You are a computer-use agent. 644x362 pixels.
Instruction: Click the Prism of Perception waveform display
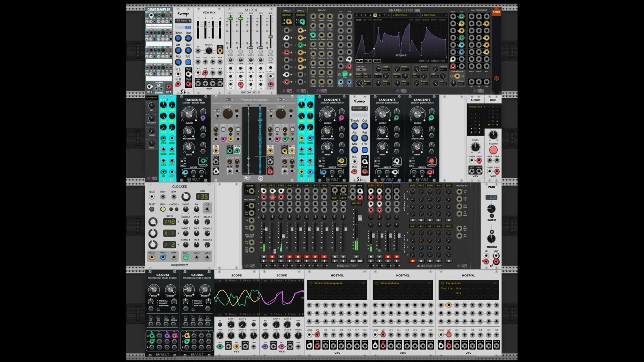click(x=254, y=141)
